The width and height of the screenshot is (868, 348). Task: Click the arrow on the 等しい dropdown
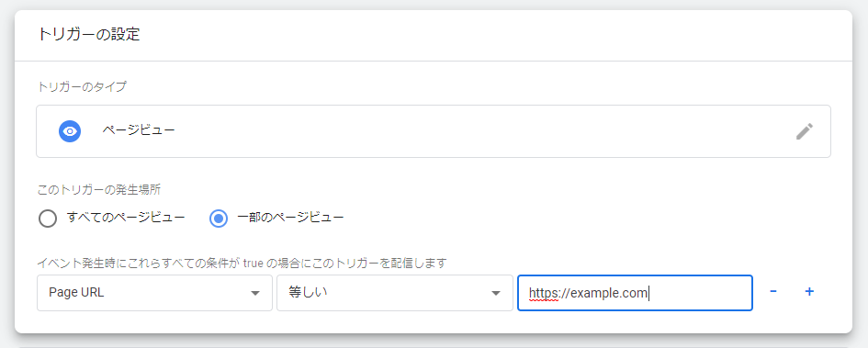tap(496, 293)
